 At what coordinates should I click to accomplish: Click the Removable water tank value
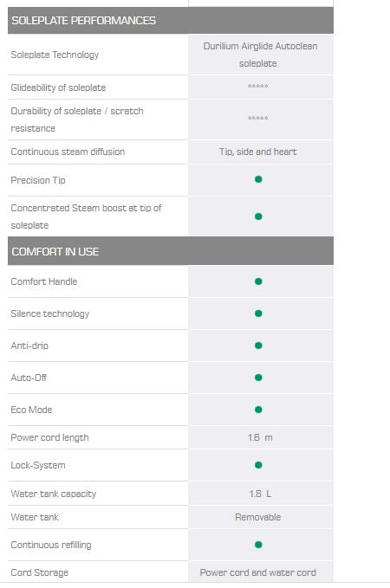[x=258, y=517]
